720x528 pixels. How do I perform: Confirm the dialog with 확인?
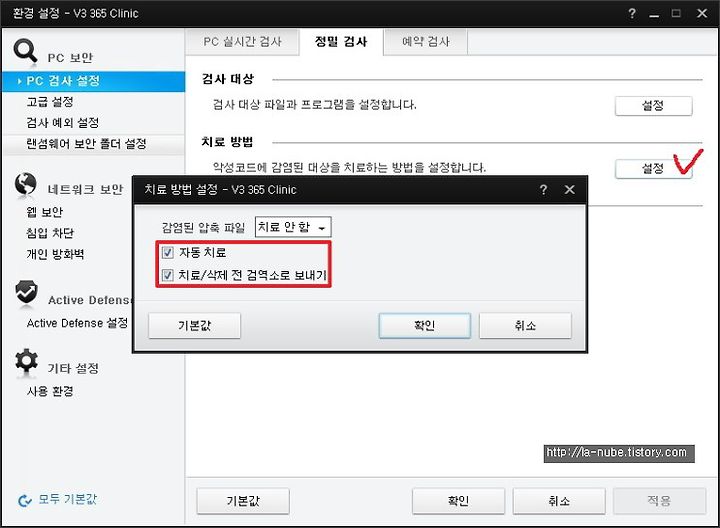425,326
